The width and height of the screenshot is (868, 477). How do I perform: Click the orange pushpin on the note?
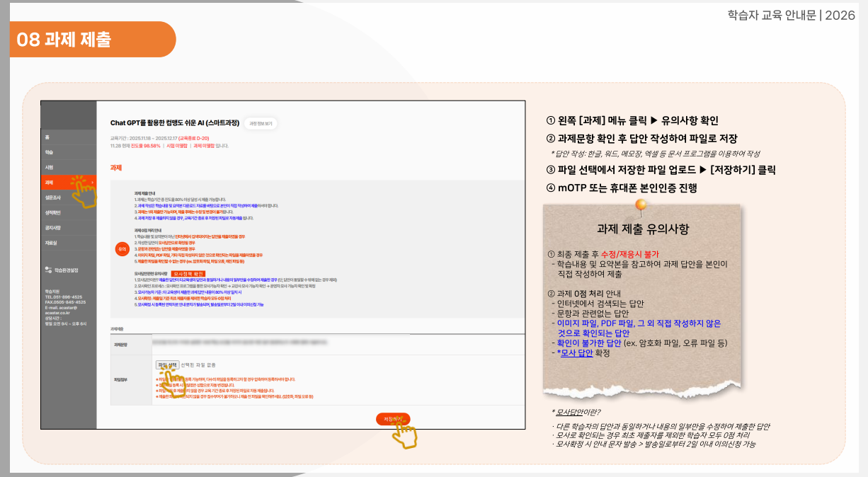(641, 206)
